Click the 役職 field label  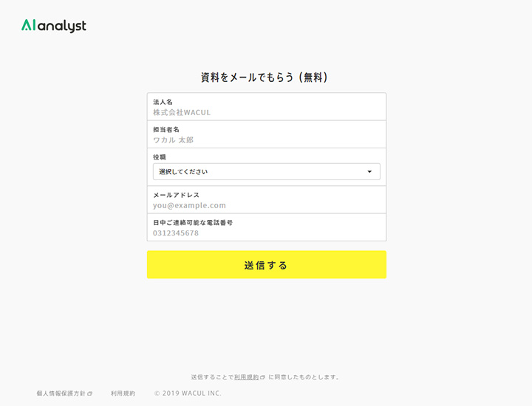click(160, 157)
